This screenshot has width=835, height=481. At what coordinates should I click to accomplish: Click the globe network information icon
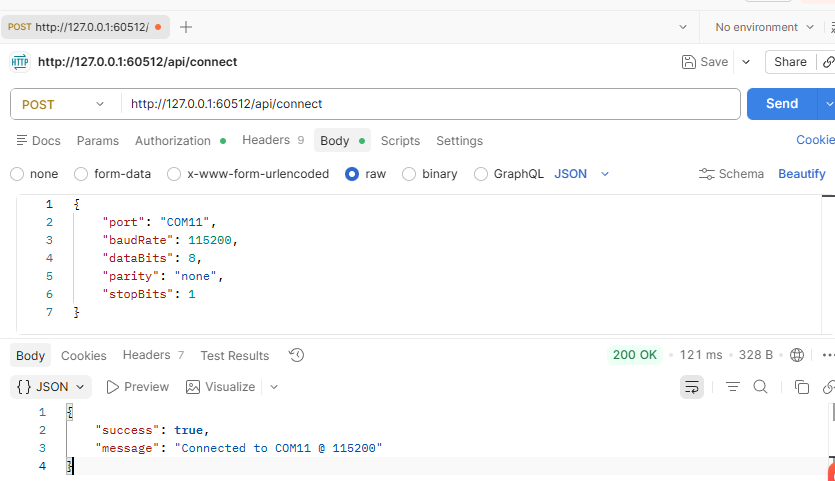[797, 355]
